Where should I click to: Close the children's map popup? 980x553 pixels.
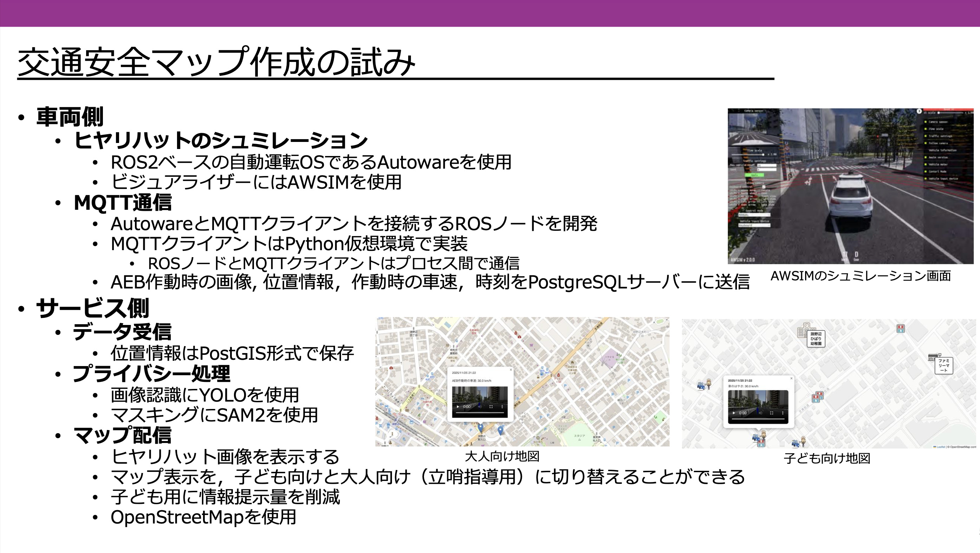[791, 378]
